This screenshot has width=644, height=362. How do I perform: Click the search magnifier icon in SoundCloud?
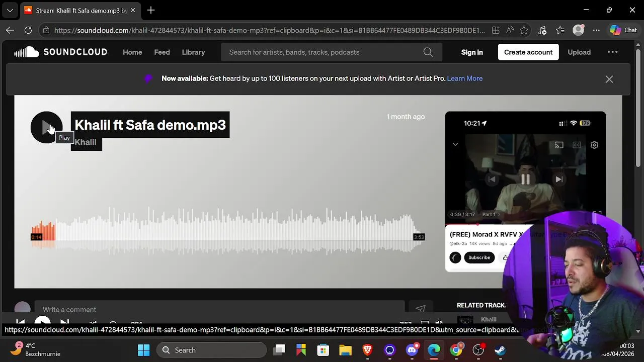tap(428, 52)
